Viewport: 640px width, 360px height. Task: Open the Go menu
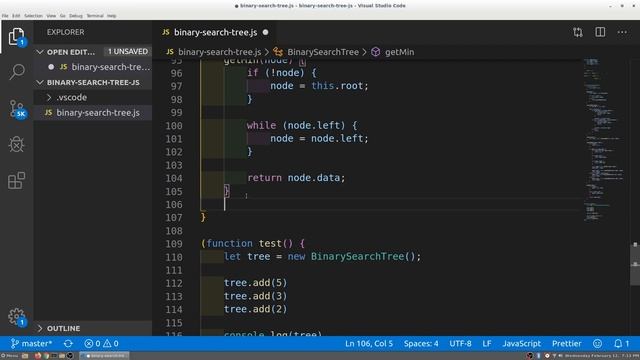62,16
